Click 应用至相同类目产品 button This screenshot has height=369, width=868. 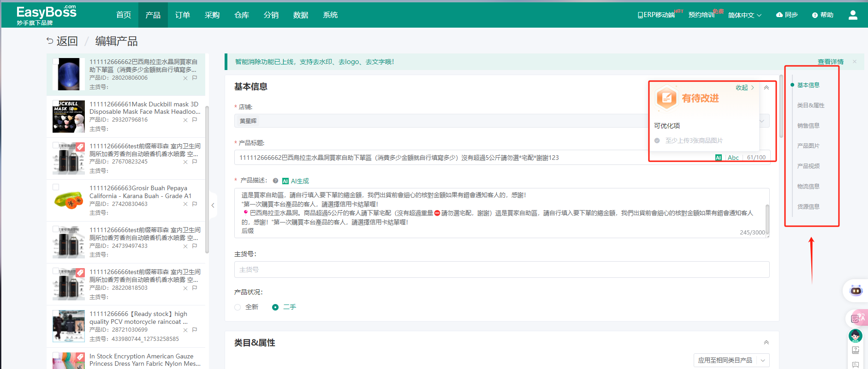click(x=725, y=360)
